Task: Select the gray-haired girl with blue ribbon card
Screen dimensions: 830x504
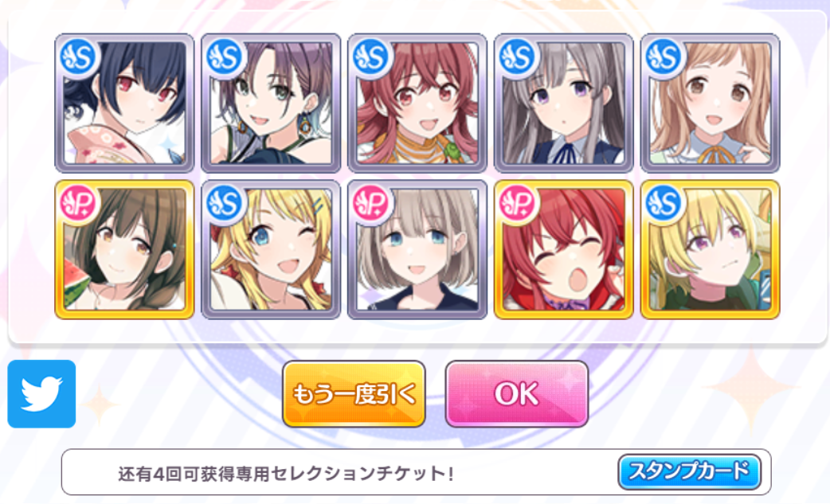Action: coord(564,104)
